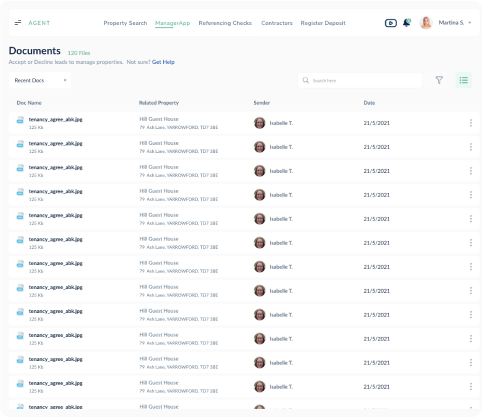482x417 pixels.
Task: Click Martina S. profile avatar
Action: click(x=426, y=23)
